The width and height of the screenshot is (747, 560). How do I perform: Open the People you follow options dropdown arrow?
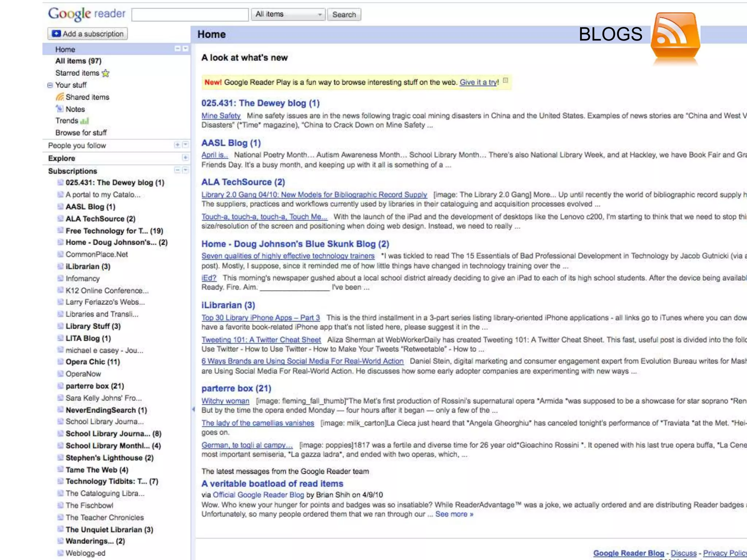[x=185, y=145]
